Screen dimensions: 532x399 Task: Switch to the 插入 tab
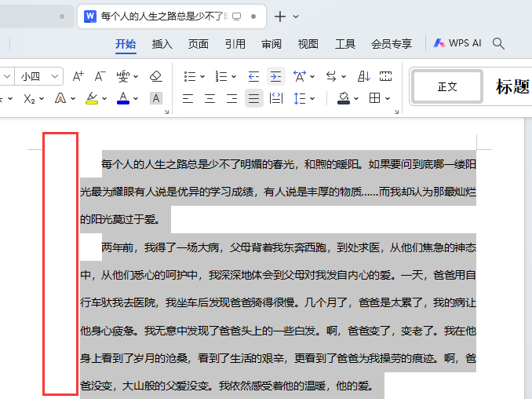tap(162, 44)
